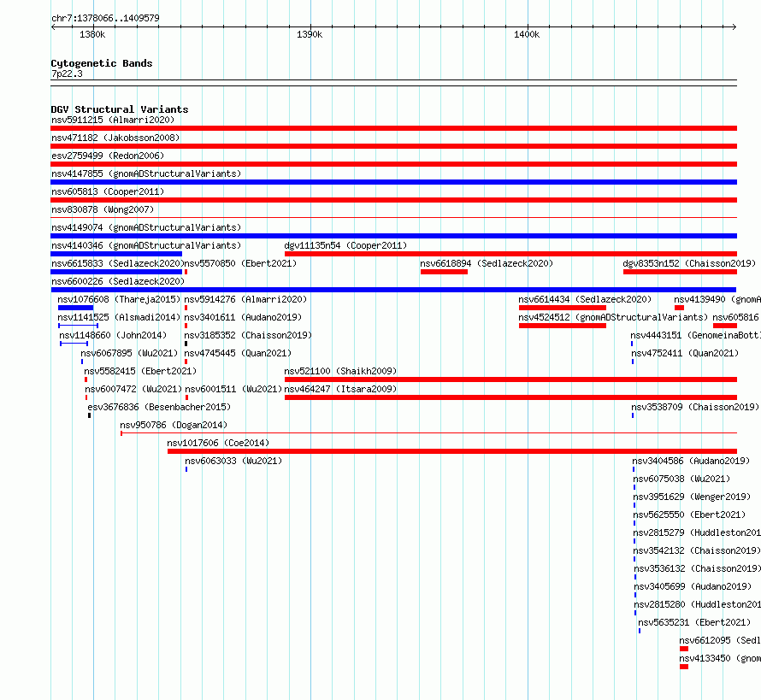Click the nsv4443151 variant label
The height and width of the screenshot is (700, 761).
pyautogui.click(x=695, y=335)
